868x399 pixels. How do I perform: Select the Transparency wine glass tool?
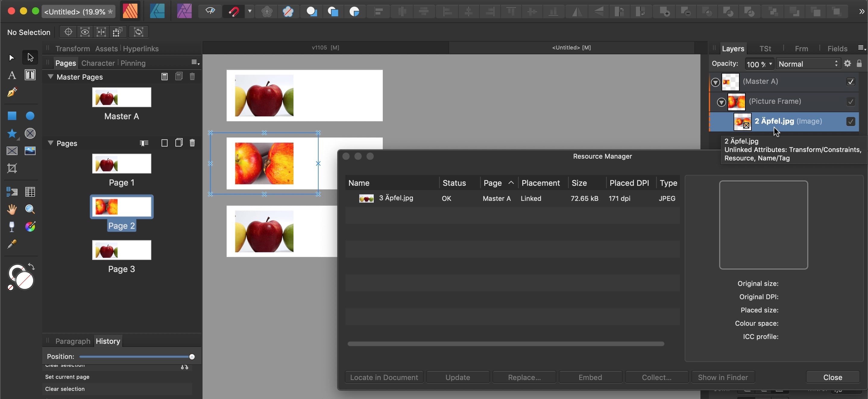pos(12,227)
